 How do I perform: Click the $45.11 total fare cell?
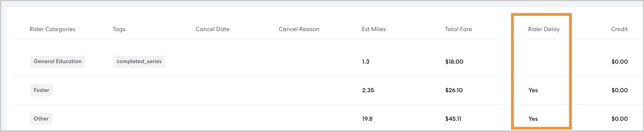(x=453, y=119)
